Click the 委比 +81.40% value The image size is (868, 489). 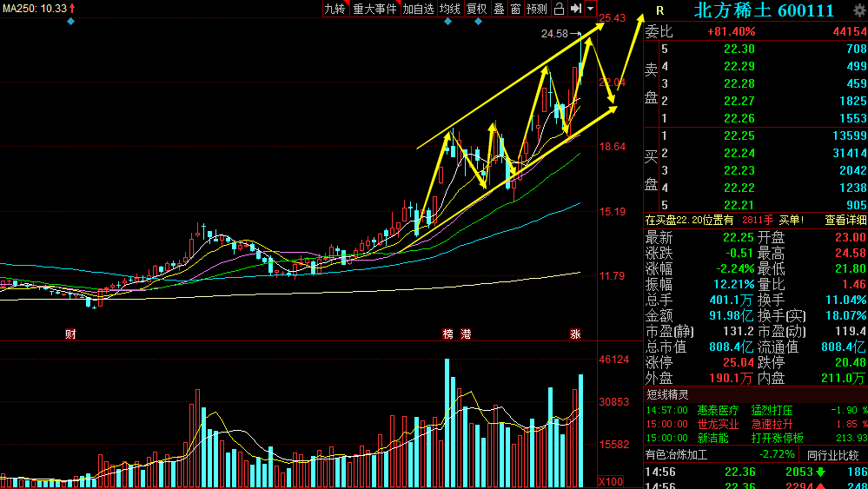coord(732,32)
